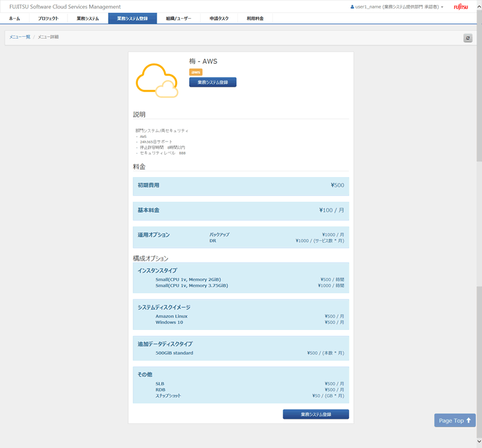This screenshot has height=448, width=482.
Task: Go to the ホーム tab
Action: [14, 19]
